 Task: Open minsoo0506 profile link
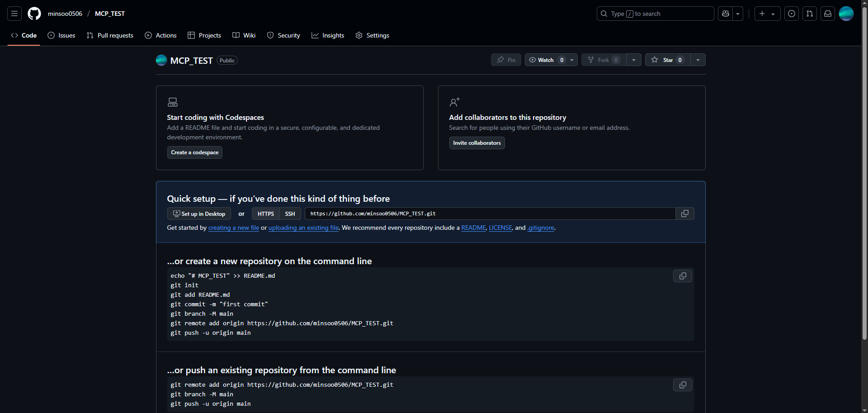point(65,14)
